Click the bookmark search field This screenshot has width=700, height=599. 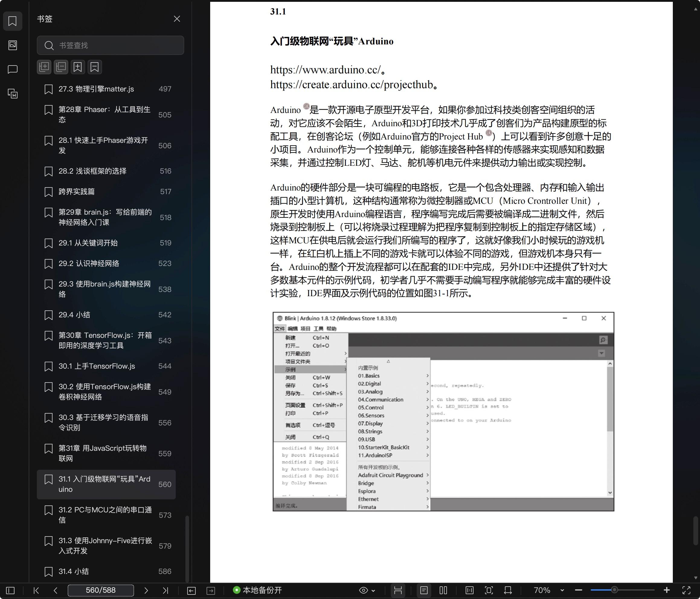(x=111, y=45)
